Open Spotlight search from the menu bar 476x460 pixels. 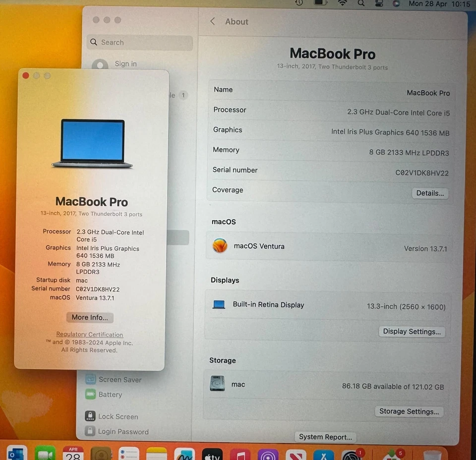[x=361, y=3]
